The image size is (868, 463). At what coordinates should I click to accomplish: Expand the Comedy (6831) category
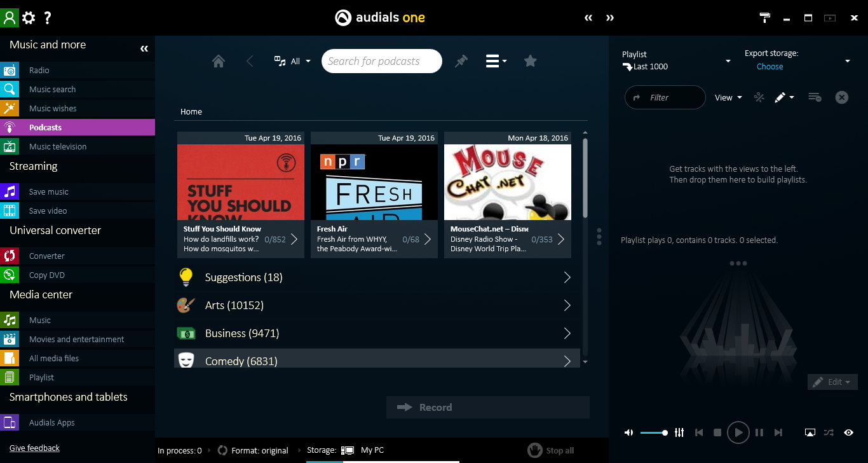[x=377, y=359]
